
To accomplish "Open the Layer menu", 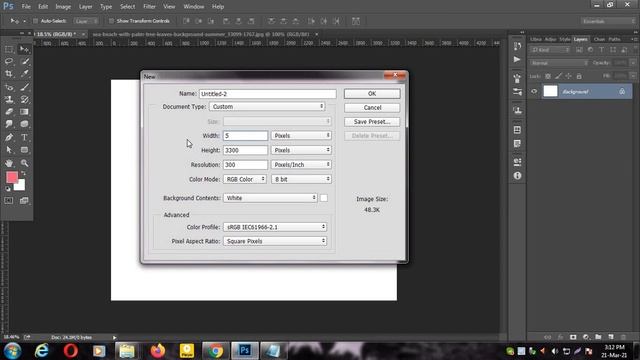I will tap(85, 7).
